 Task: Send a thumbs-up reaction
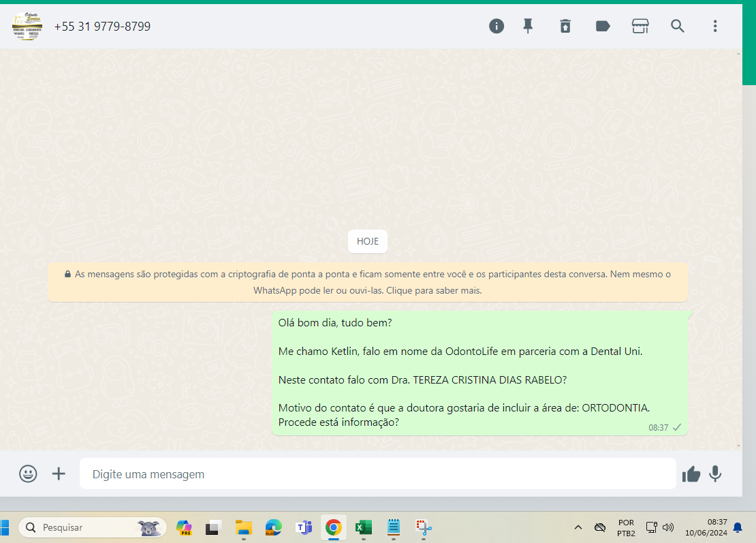[691, 474]
